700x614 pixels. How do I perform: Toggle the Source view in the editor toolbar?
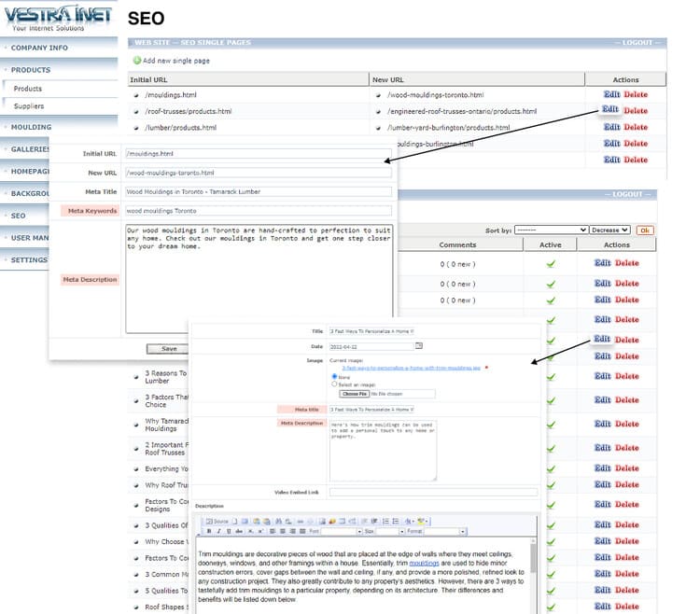[217, 522]
